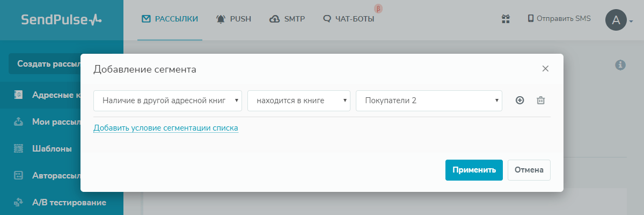Switch to the PUSH tab
This screenshot has height=215, width=644.
click(x=233, y=19)
